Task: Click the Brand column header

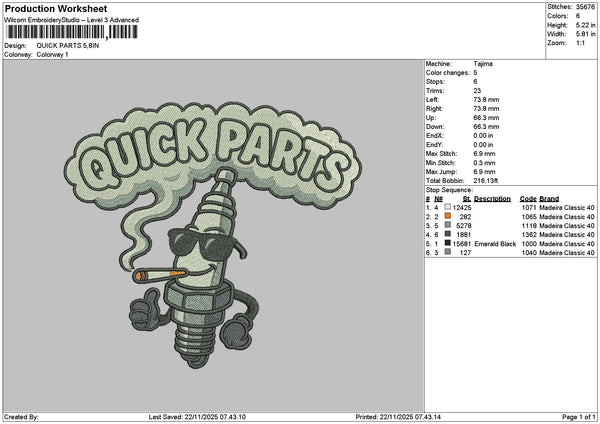Action: point(549,199)
